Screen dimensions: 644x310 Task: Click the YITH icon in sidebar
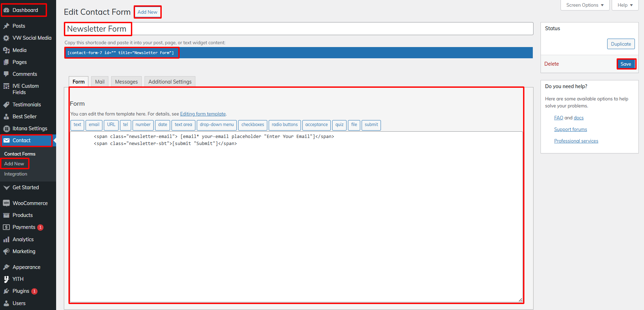click(x=6, y=279)
